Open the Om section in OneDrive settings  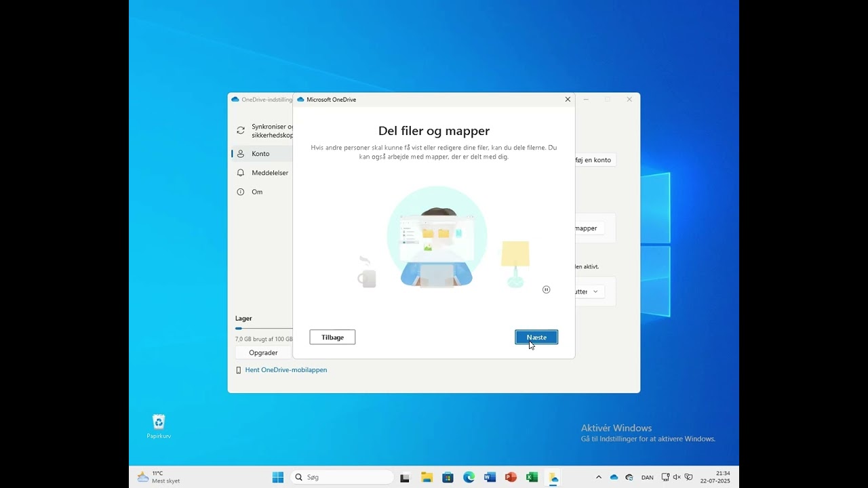[258, 192]
